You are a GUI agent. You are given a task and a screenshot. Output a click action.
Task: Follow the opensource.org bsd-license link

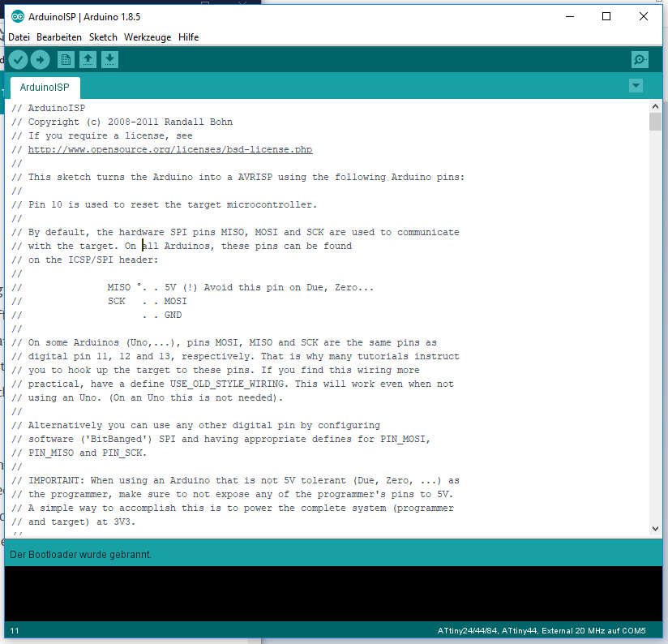tap(170, 149)
